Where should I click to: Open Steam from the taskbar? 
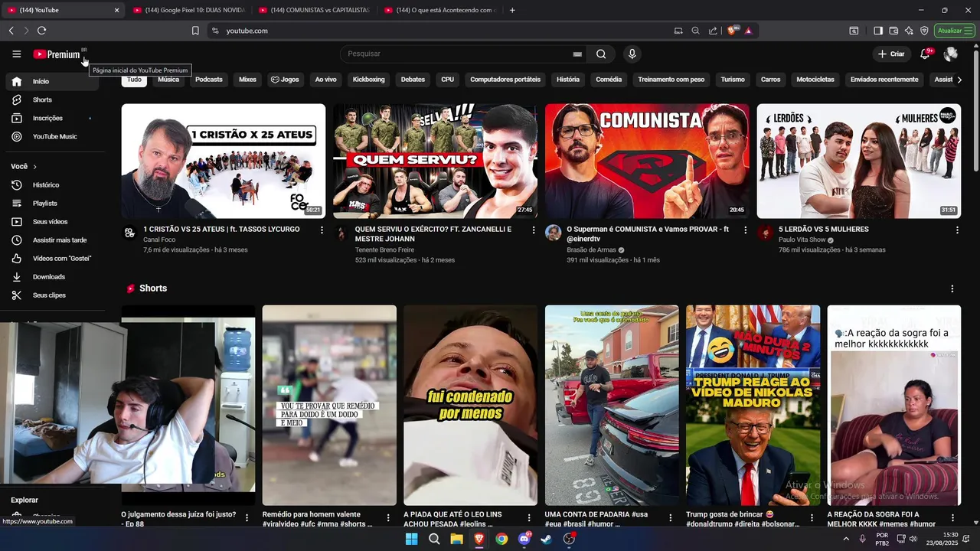point(547,539)
